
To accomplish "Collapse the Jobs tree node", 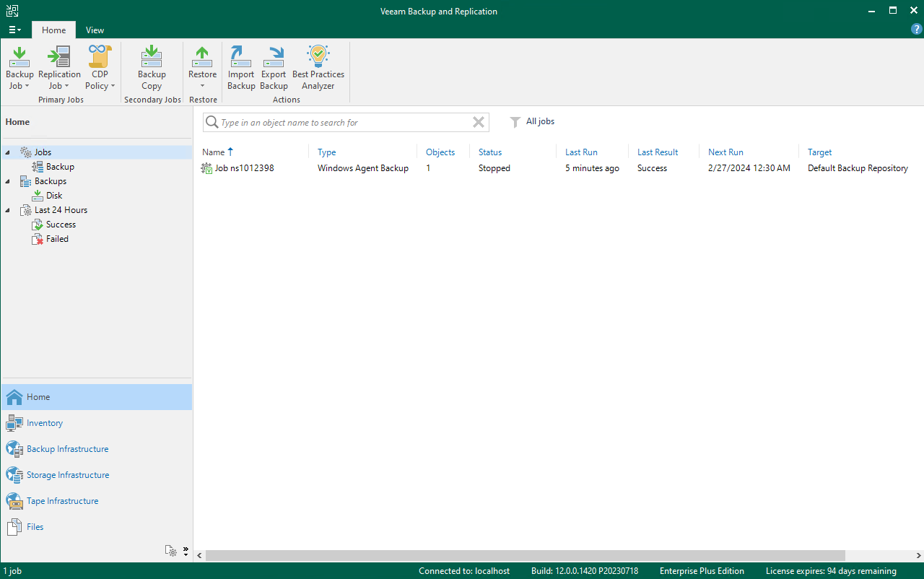I will (x=8, y=152).
